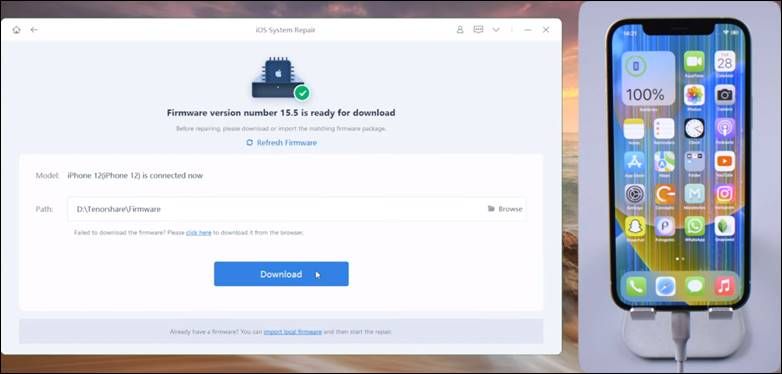Tap the yellow Snapchat app icon

pyautogui.click(x=635, y=226)
